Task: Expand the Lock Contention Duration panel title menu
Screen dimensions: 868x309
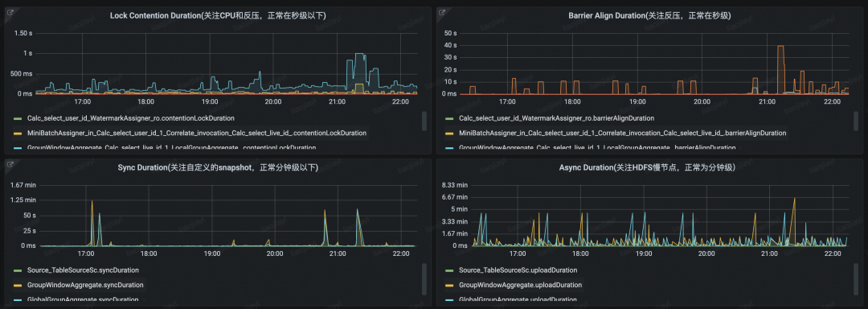Action: (x=218, y=15)
